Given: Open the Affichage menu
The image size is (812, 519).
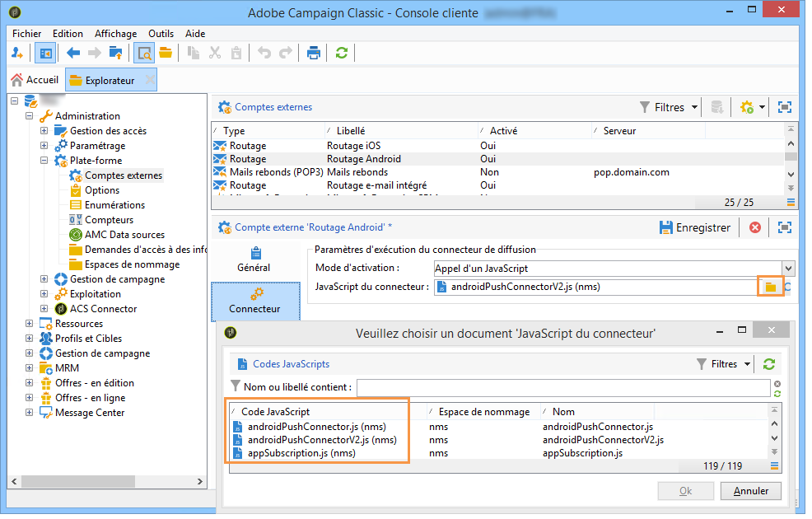Looking at the screenshot, I should pos(115,34).
